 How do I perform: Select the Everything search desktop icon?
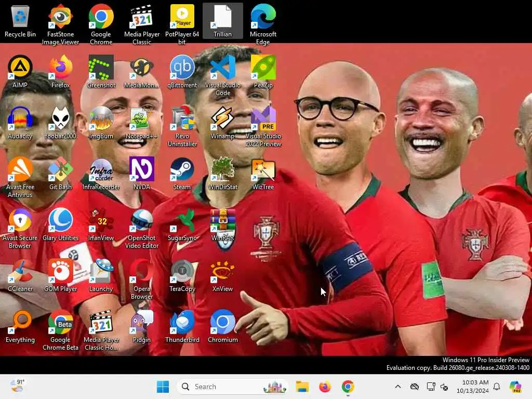(20, 326)
